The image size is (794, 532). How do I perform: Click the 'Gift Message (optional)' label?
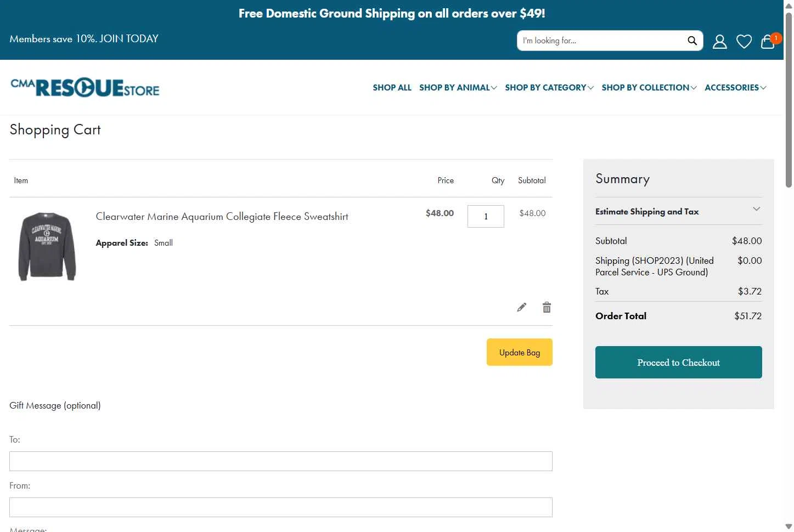(55, 406)
